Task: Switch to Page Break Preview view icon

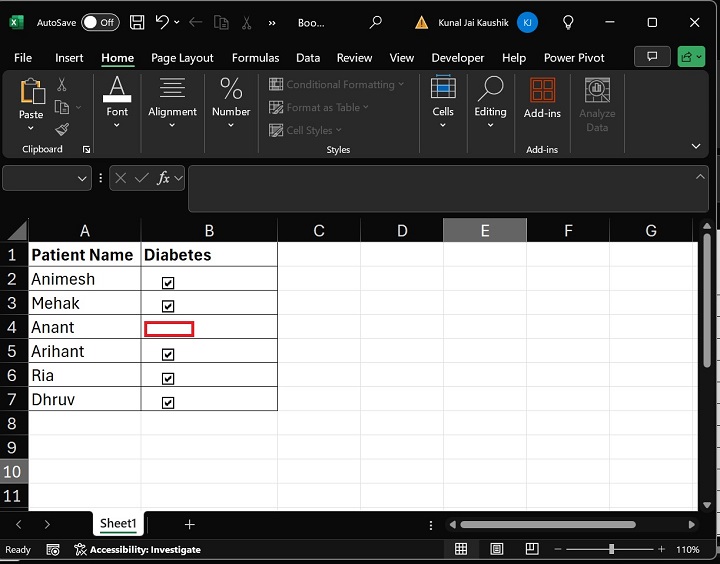Action: [x=532, y=549]
